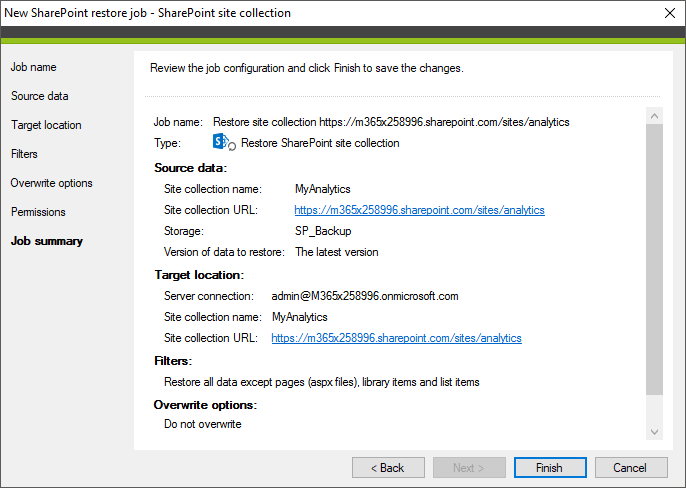Click the 'Overwrite options:' section heading
This screenshot has height=488, width=686.
(x=205, y=405)
